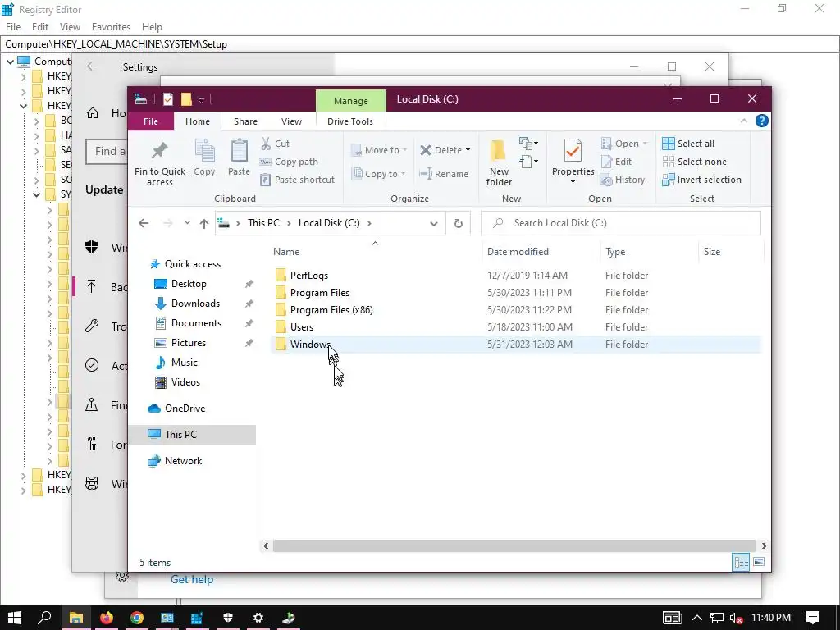The image size is (840, 630).
Task: Select Network in navigation pane
Action: (175, 461)
